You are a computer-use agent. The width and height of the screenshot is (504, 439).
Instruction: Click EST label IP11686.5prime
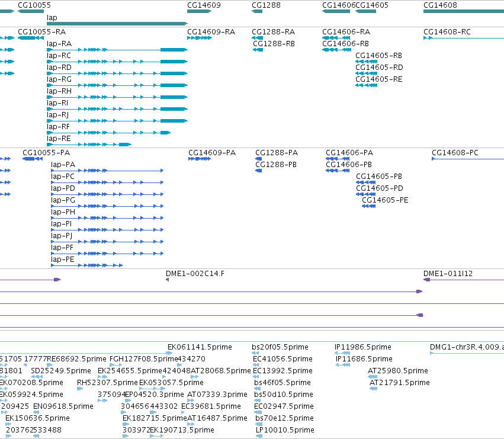click(x=364, y=359)
